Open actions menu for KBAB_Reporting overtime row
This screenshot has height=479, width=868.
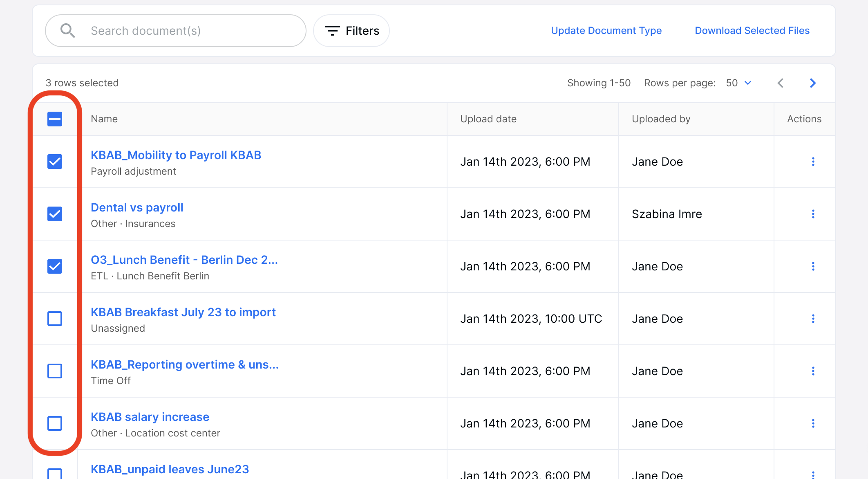(x=813, y=371)
